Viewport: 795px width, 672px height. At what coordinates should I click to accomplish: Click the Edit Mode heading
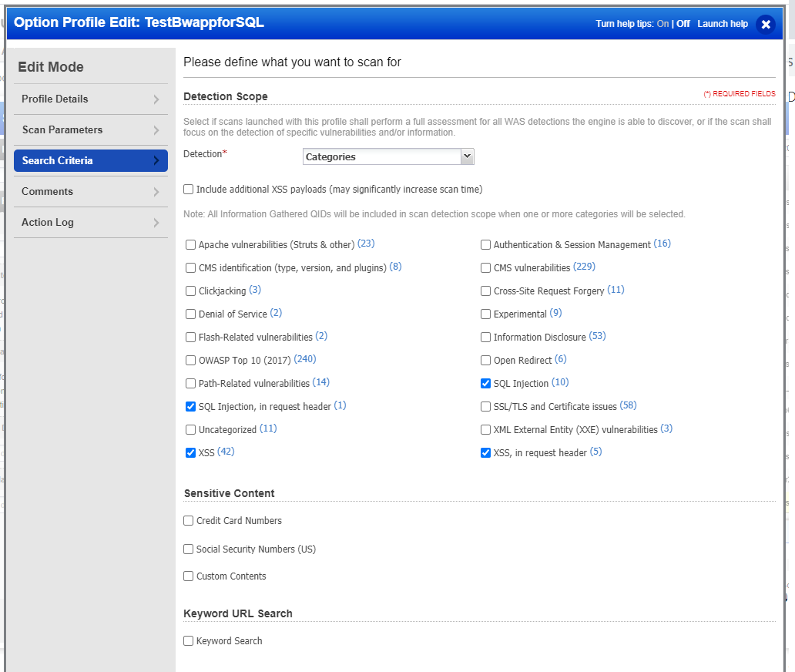pos(51,67)
